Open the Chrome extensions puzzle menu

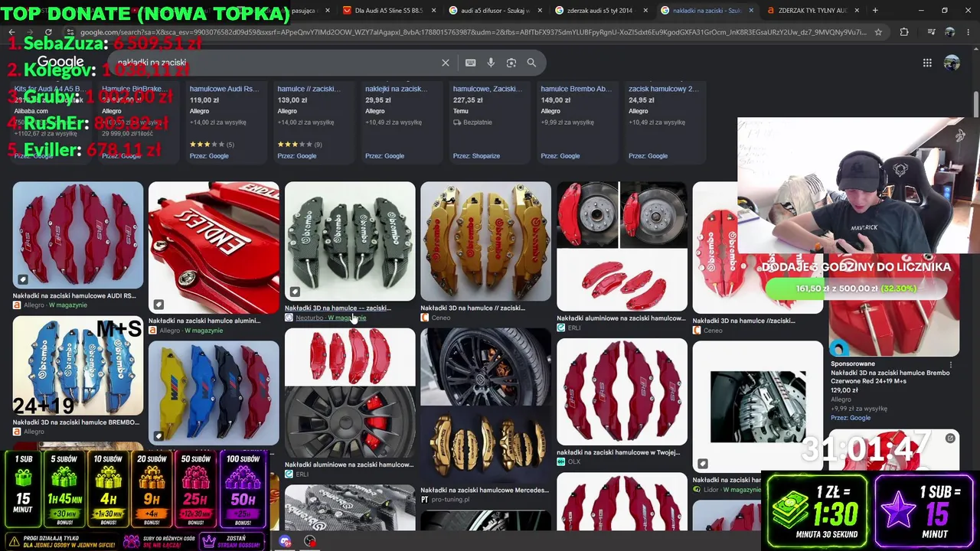pyautogui.click(x=904, y=32)
